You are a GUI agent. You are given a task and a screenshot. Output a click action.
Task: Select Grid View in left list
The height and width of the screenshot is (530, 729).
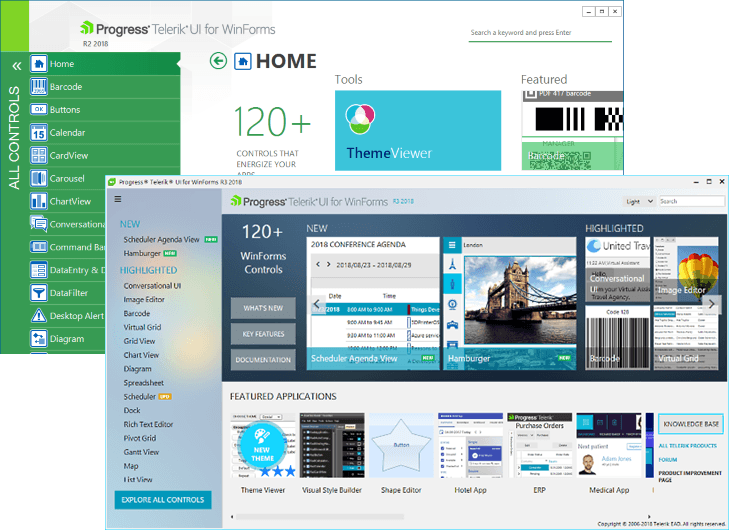pyautogui.click(x=139, y=341)
